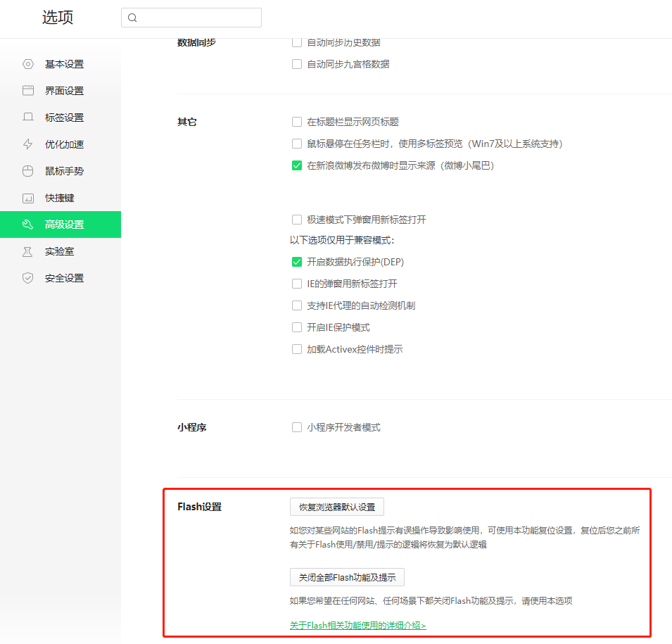Select the 安全设置 shield icon
This screenshot has width=672, height=644.
point(27,277)
